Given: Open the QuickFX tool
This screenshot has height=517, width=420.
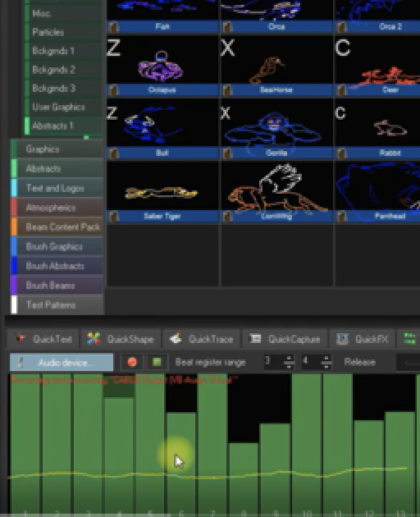Looking at the screenshot, I should coord(363,339).
